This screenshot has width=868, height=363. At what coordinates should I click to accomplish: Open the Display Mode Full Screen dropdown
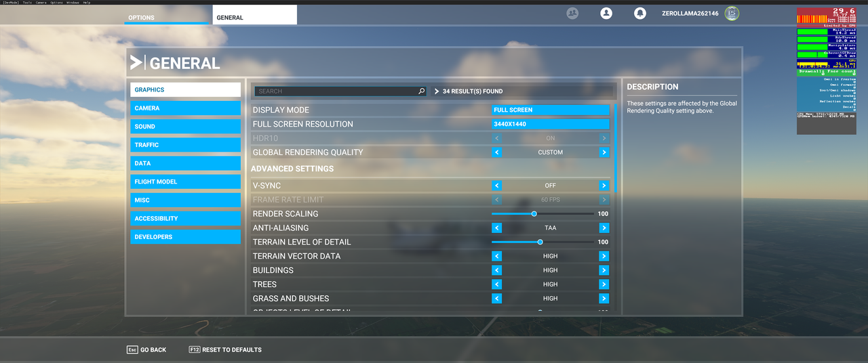551,110
